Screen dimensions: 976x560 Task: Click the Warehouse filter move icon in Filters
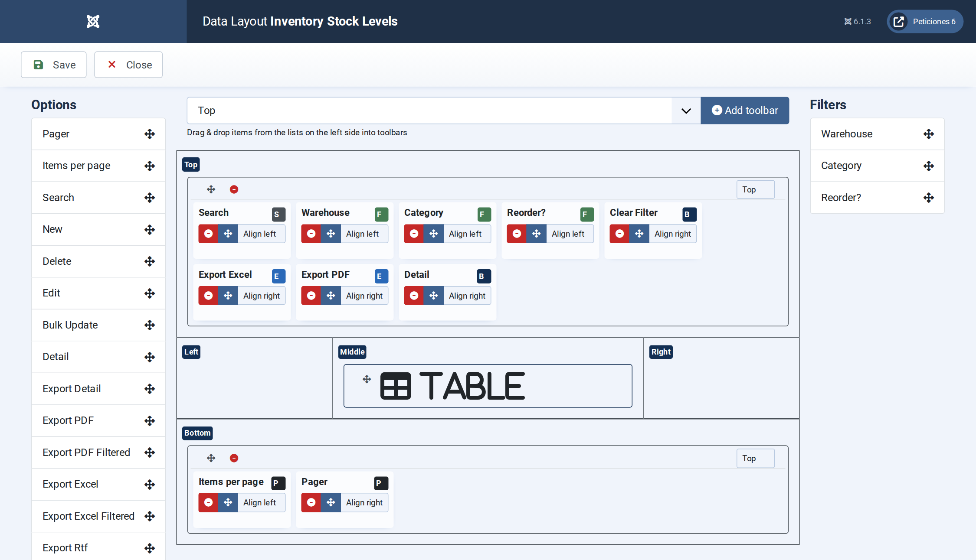pos(929,134)
